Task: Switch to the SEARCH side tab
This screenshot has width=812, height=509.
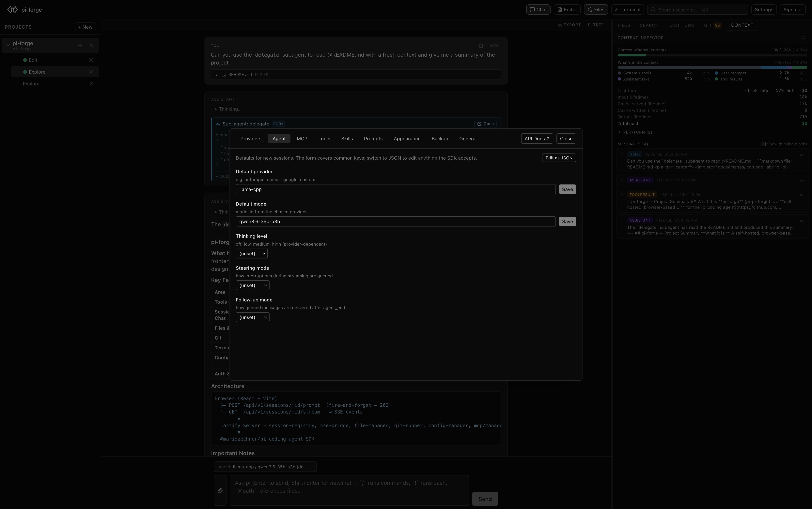Action: (x=649, y=25)
